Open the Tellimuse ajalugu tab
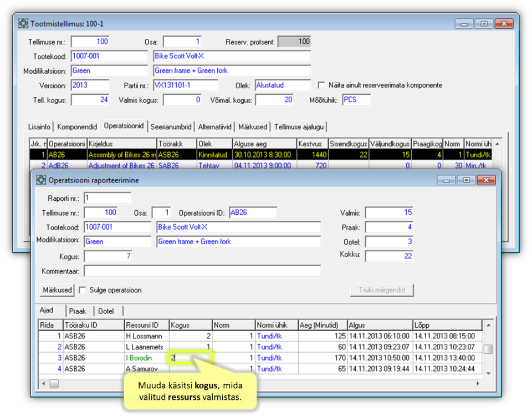The width and height of the screenshot is (532, 416). [299, 126]
